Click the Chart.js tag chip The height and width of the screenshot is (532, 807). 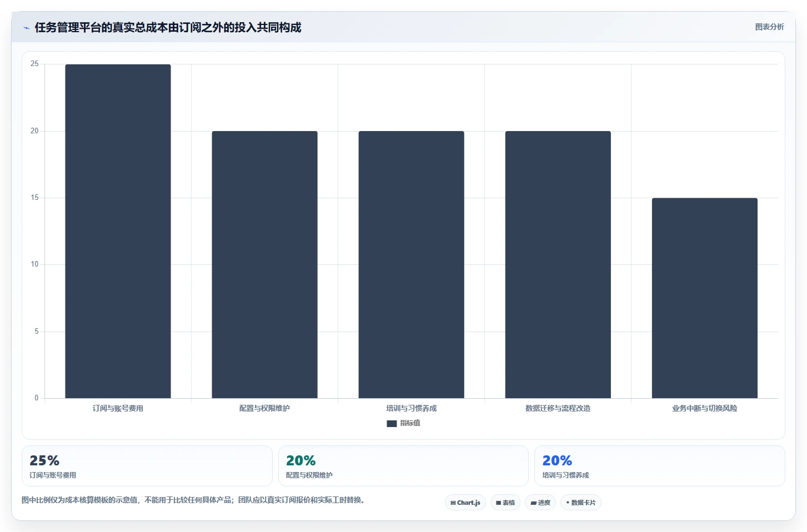[465, 503]
